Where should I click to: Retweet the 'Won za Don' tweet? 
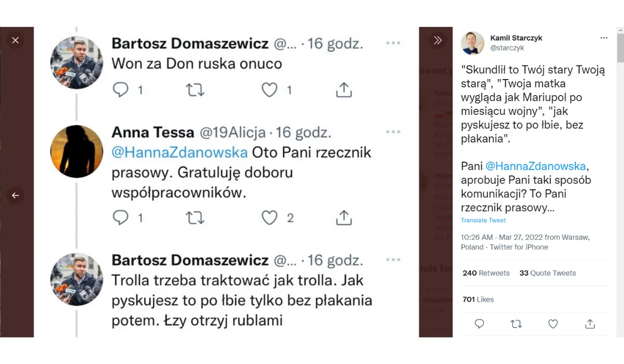(195, 90)
